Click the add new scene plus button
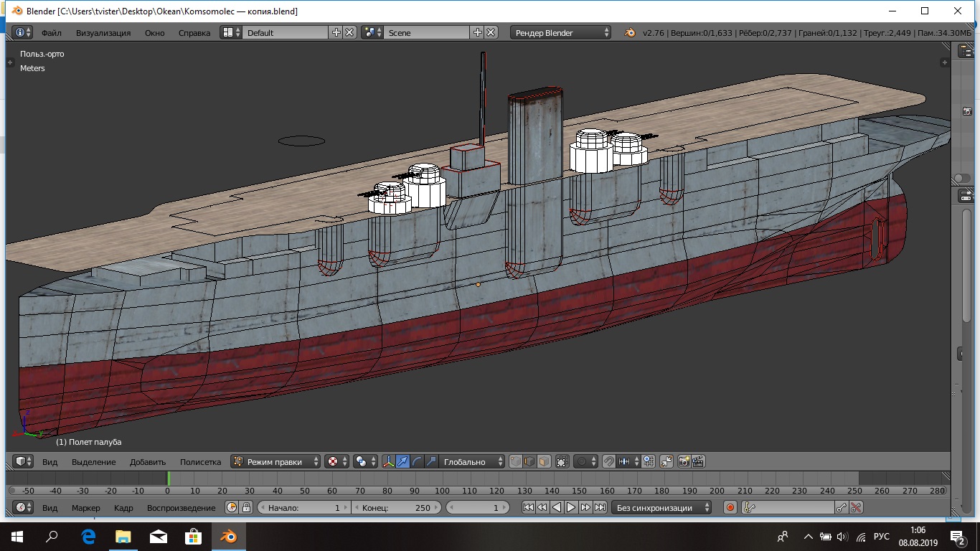This screenshot has height=551, width=980. (477, 32)
